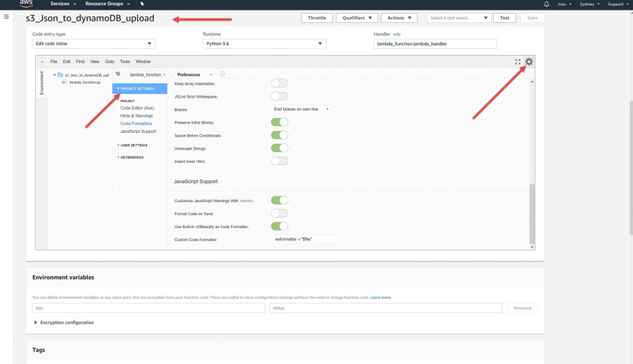Screen dimensions: 633x364
Task: Click the environment variable Key field
Action: click(x=148, y=308)
